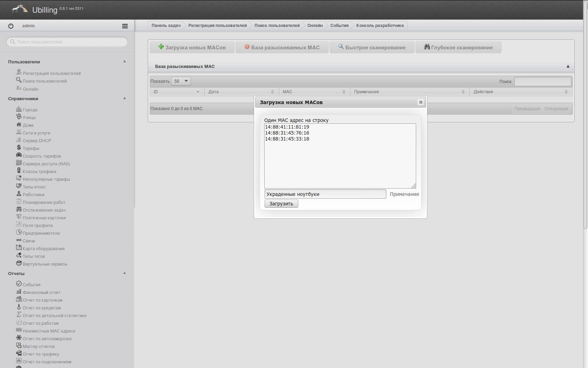Collapse the Пользователи sidebar section
588x368 pixels.
pos(125,61)
